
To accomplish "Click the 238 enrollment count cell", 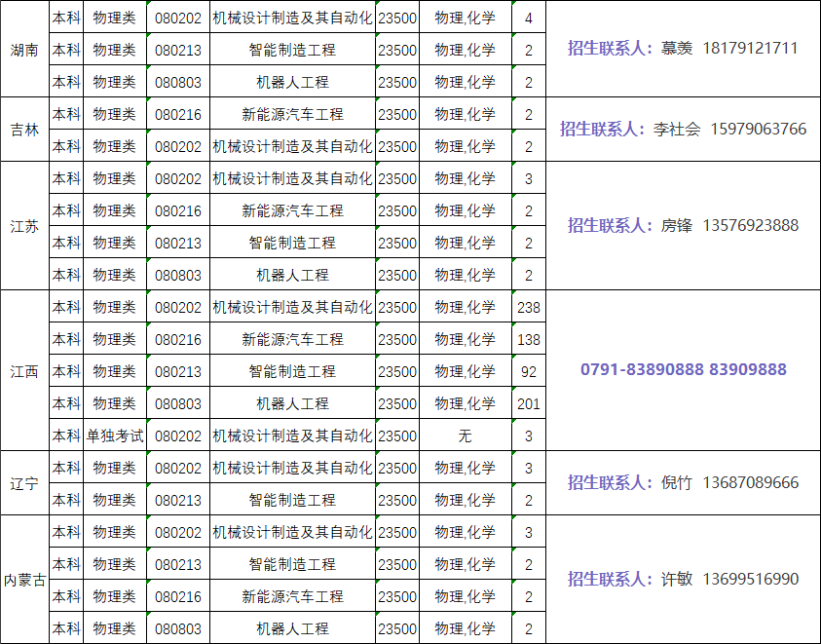I will pos(528,307).
